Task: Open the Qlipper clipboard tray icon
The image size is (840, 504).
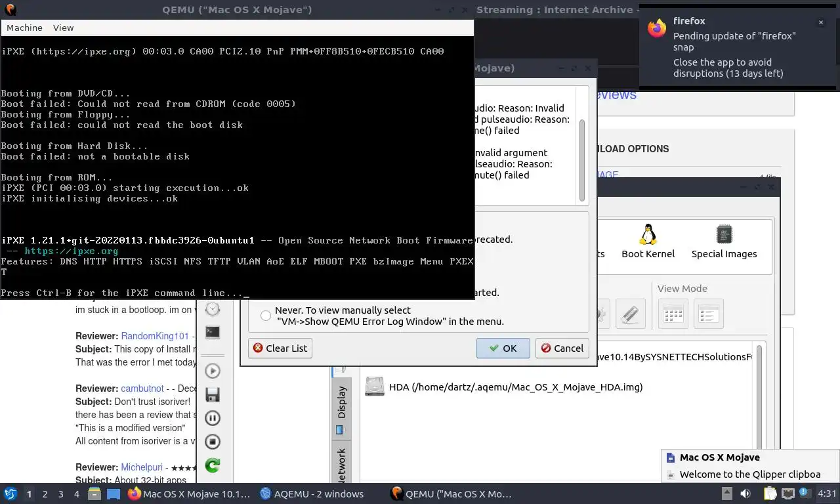Action: point(770,493)
